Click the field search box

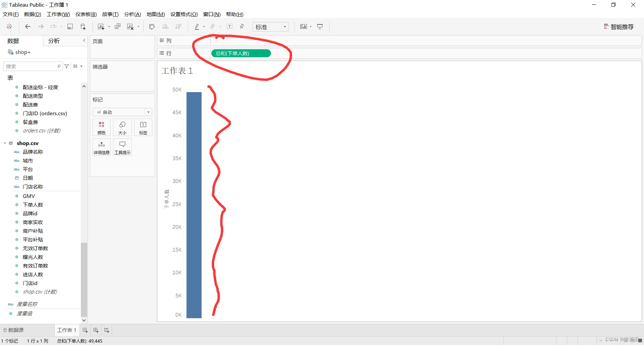click(33, 66)
